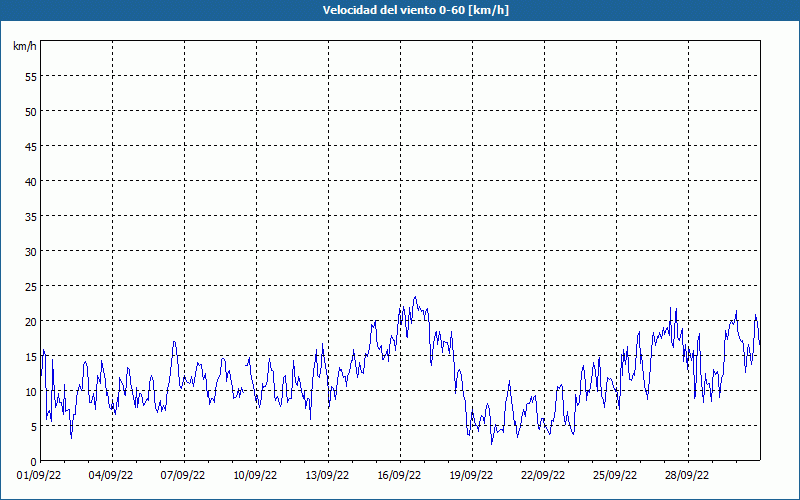This screenshot has width=800, height=500.
Task: Click the date label 13/09/22
Action: [327, 476]
